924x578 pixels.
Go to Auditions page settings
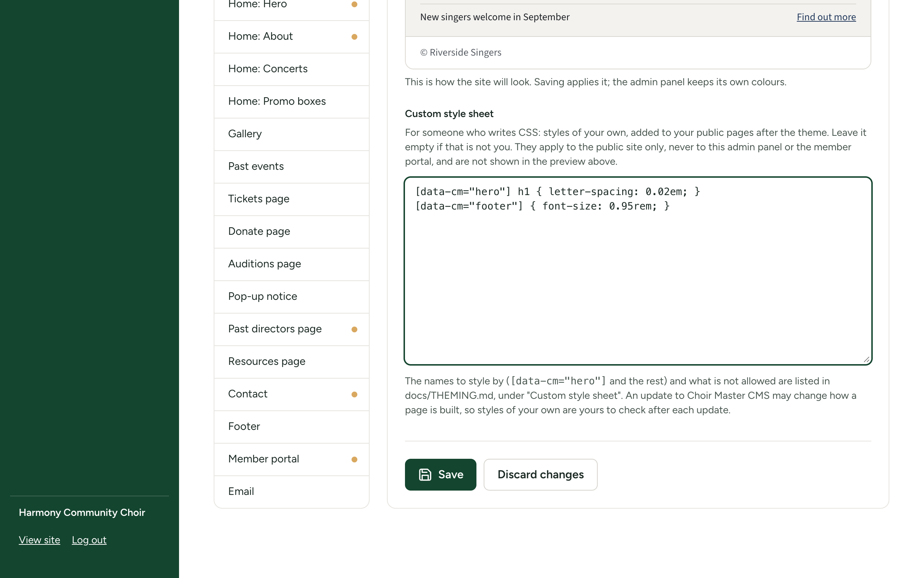tap(292, 264)
